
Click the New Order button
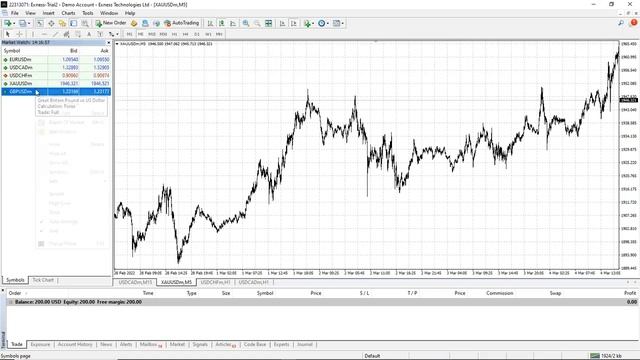coord(111,23)
